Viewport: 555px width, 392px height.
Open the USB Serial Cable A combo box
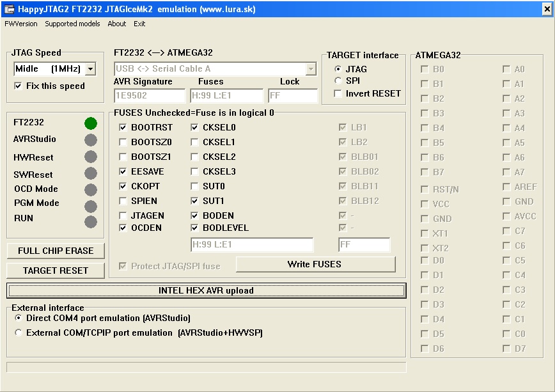[x=215, y=68]
